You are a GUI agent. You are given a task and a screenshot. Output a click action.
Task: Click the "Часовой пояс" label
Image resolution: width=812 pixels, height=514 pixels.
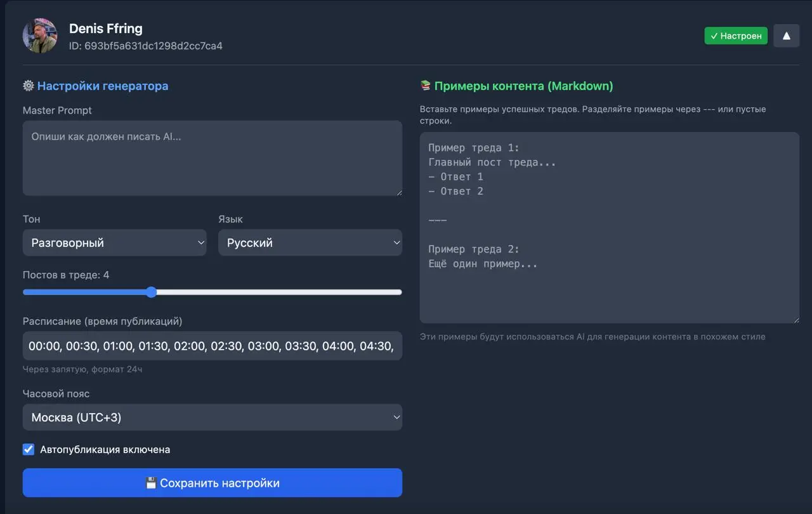(56, 393)
